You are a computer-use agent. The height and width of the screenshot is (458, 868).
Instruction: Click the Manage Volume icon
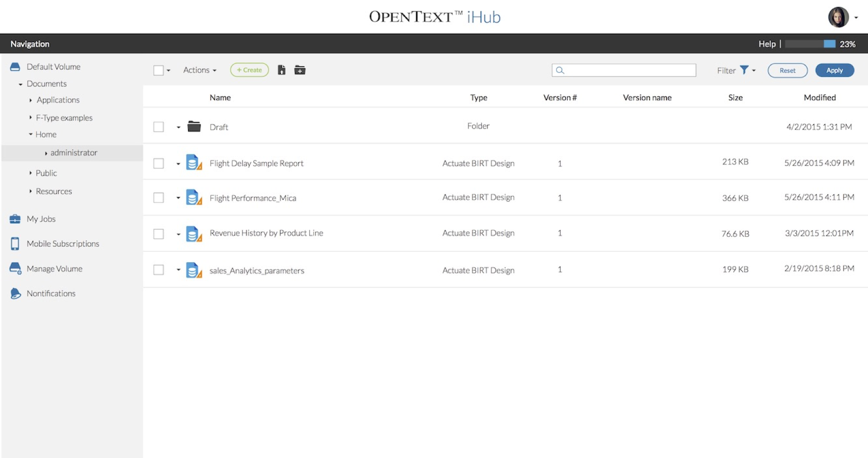[15, 269]
